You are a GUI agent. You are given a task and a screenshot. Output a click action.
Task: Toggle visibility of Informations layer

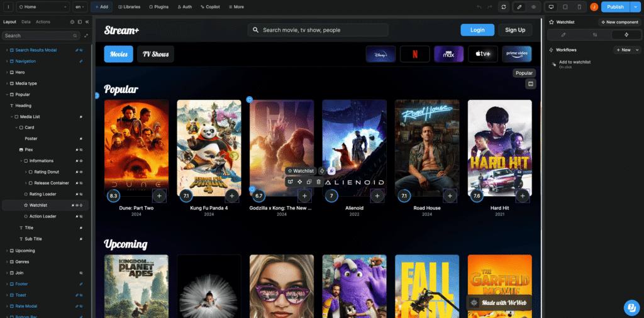(81, 161)
